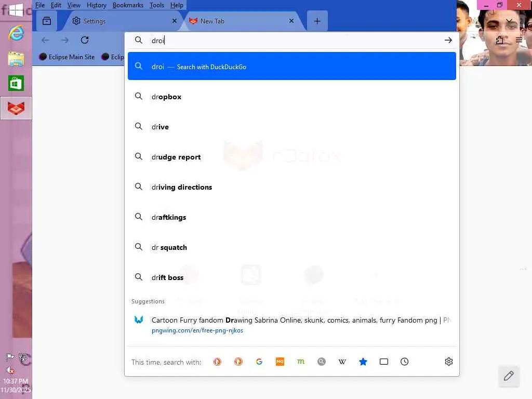The width and height of the screenshot is (532, 399).
Task: Open search settings gear in the dropdown
Action: 449,362
